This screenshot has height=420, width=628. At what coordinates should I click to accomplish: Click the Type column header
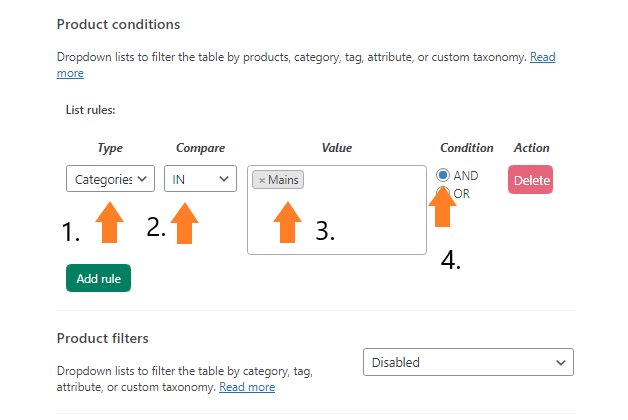click(110, 148)
